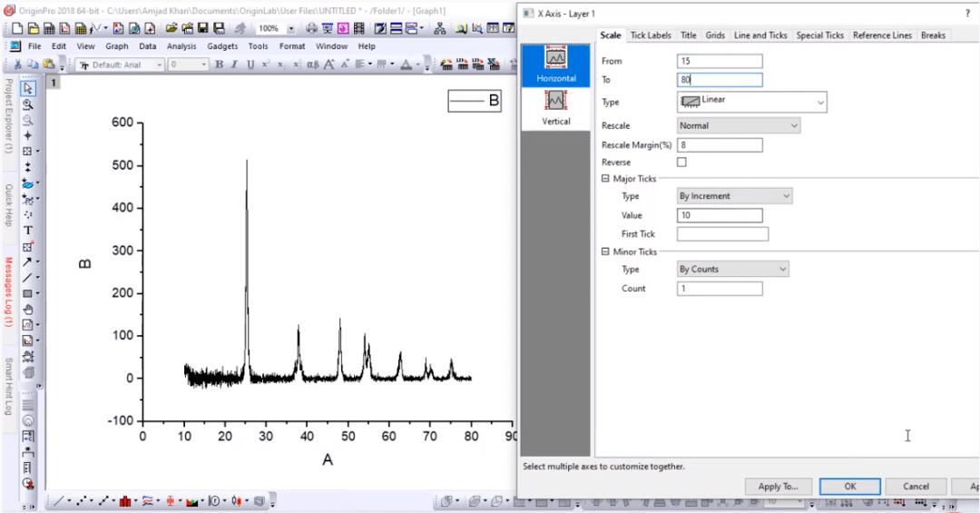This screenshot has height=513, width=980.
Task: Select the Vertical axis icon
Action: pos(556,107)
